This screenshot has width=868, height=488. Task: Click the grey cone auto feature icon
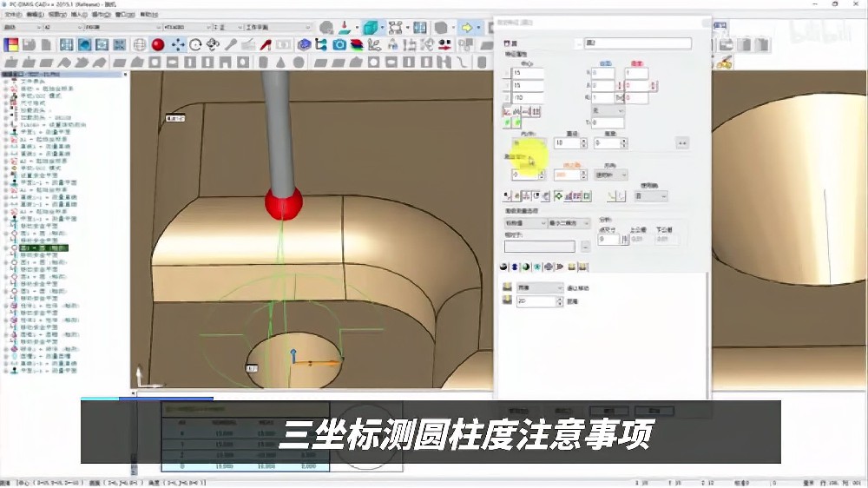tap(280, 63)
